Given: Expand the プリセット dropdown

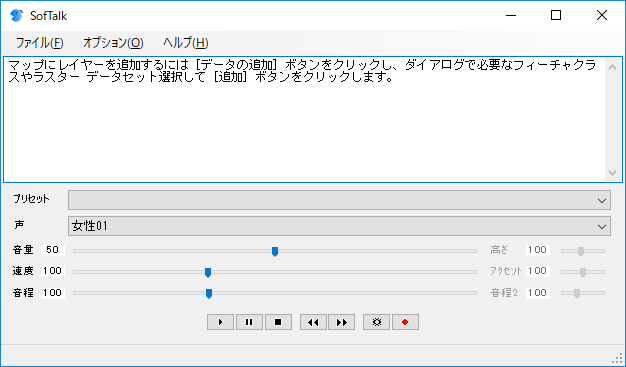Looking at the screenshot, I should pyautogui.click(x=339, y=200).
